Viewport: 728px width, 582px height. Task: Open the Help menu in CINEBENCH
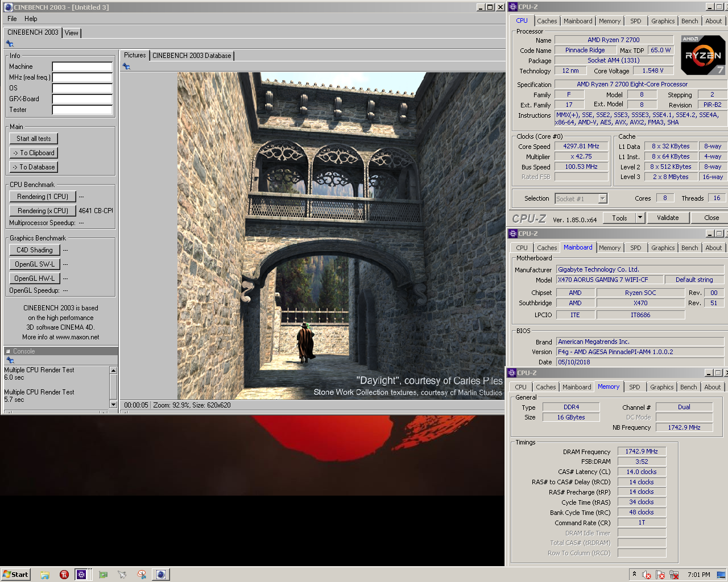[x=31, y=19]
